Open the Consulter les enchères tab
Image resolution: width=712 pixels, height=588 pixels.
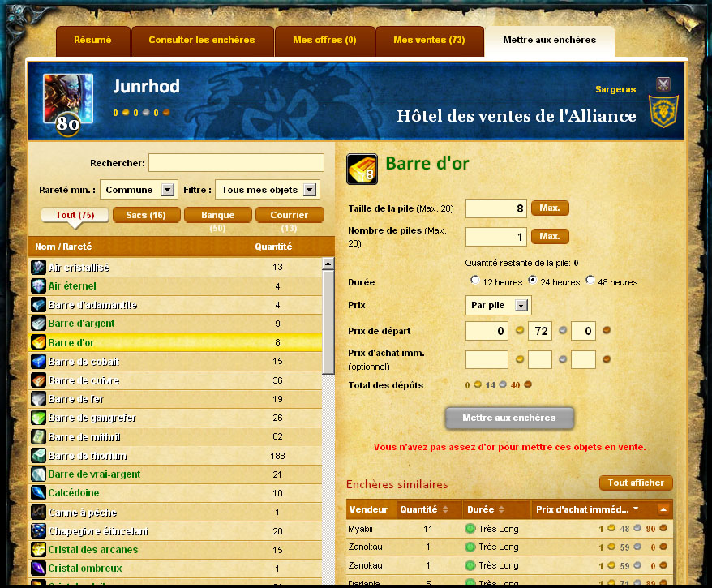click(x=202, y=41)
